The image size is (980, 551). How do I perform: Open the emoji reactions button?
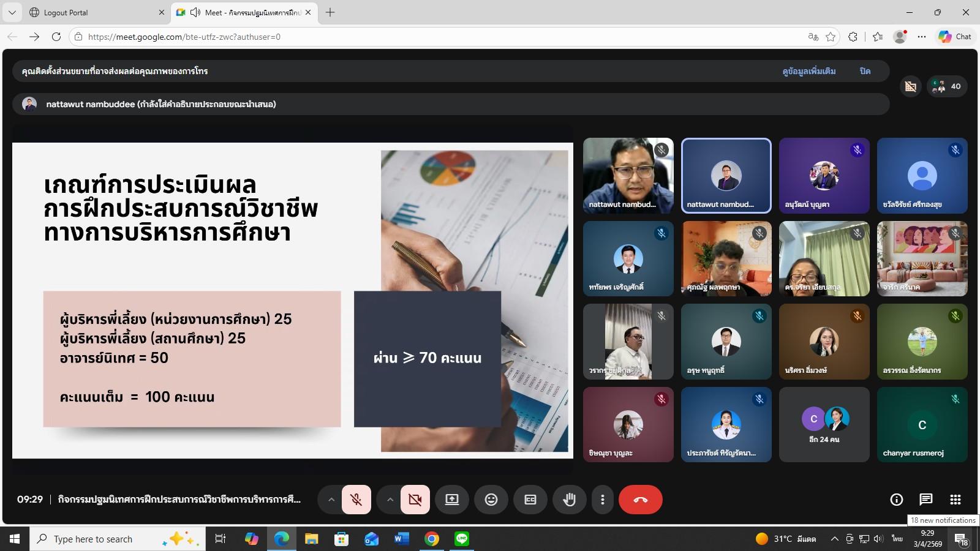[491, 500]
